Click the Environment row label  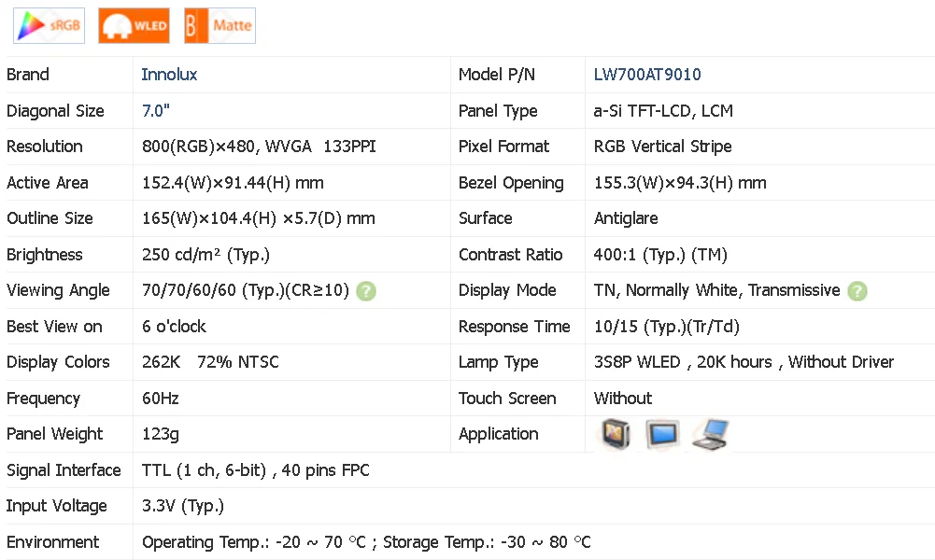[52, 542]
